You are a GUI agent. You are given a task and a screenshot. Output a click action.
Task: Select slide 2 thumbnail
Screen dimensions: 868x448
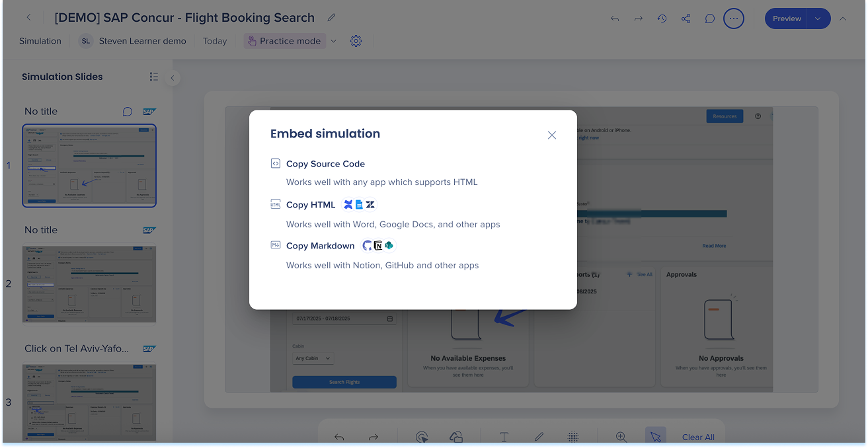89,285
